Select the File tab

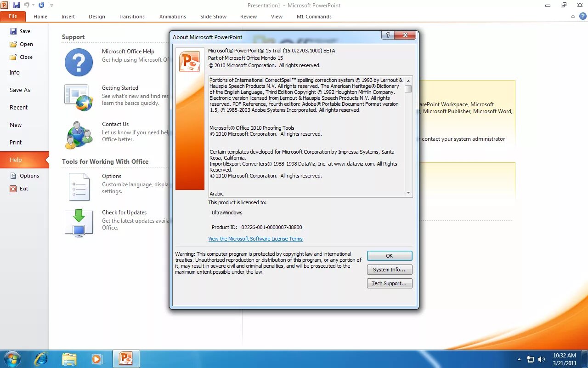point(13,16)
